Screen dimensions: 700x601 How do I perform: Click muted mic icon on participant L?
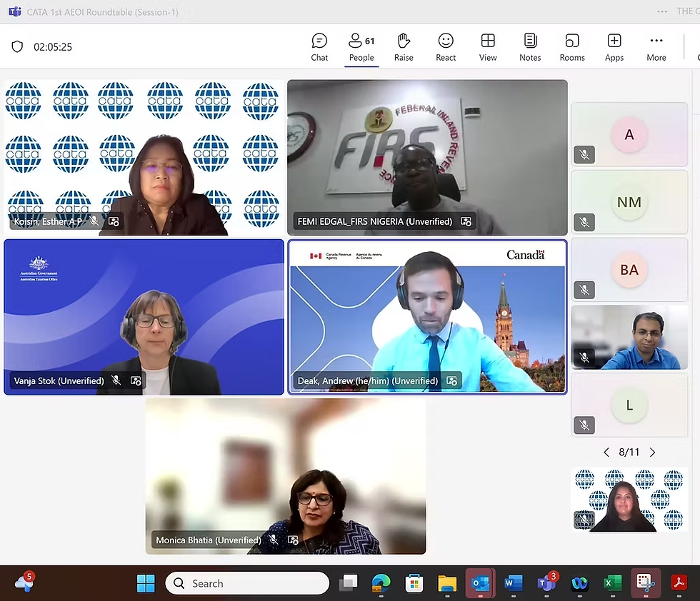(584, 425)
